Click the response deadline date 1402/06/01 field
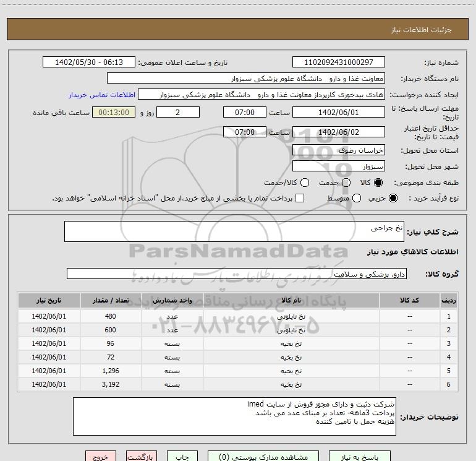This screenshot has height=461, width=476. point(339,112)
